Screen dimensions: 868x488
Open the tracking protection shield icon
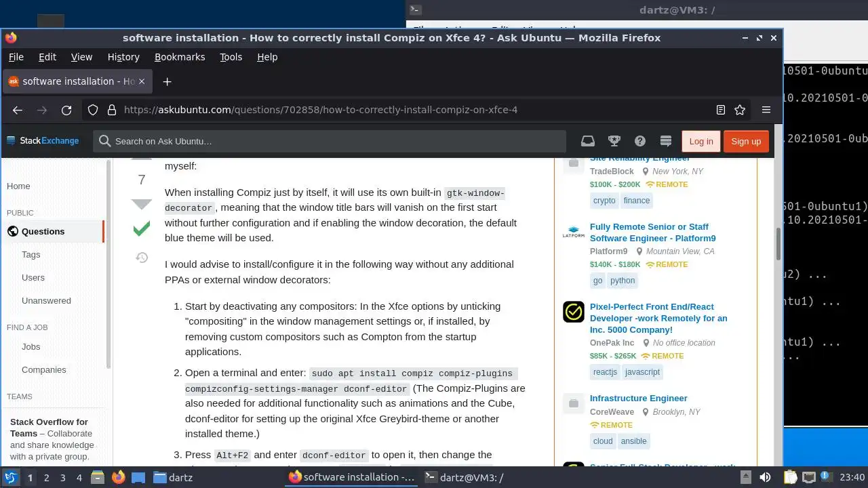(93, 110)
